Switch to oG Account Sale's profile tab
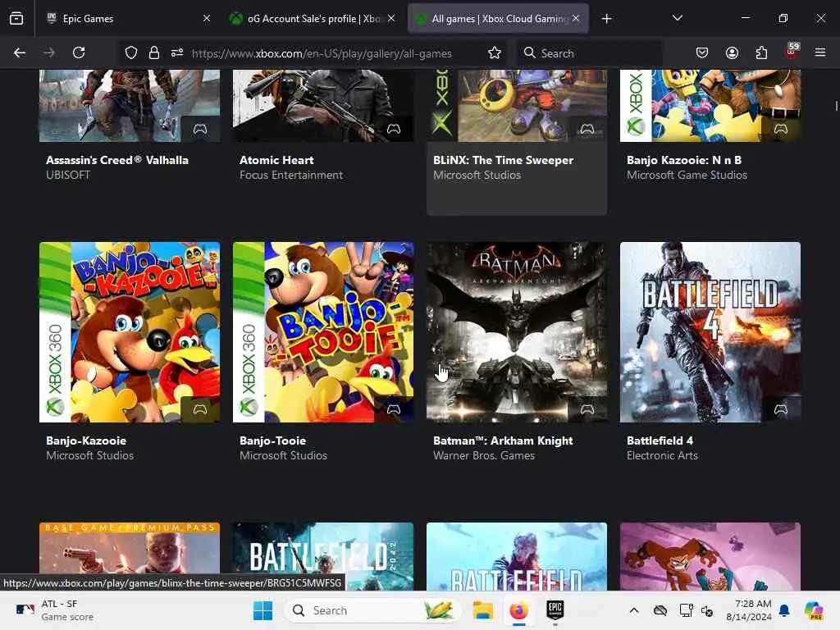840x630 pixels. tap(313, 19)
